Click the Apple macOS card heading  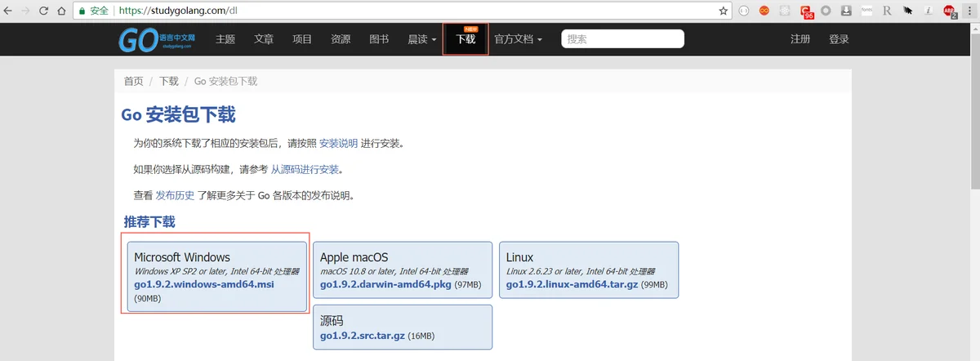click(354, 257)
